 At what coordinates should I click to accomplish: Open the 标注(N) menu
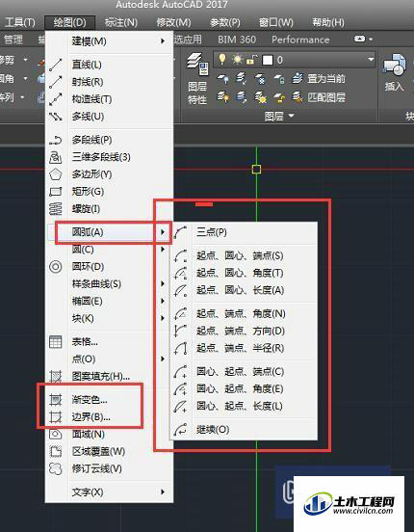121,22
